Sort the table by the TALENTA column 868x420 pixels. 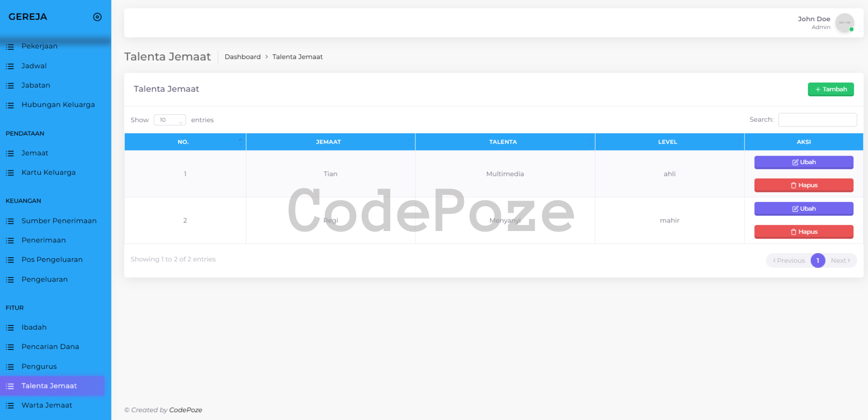point(505,142)
